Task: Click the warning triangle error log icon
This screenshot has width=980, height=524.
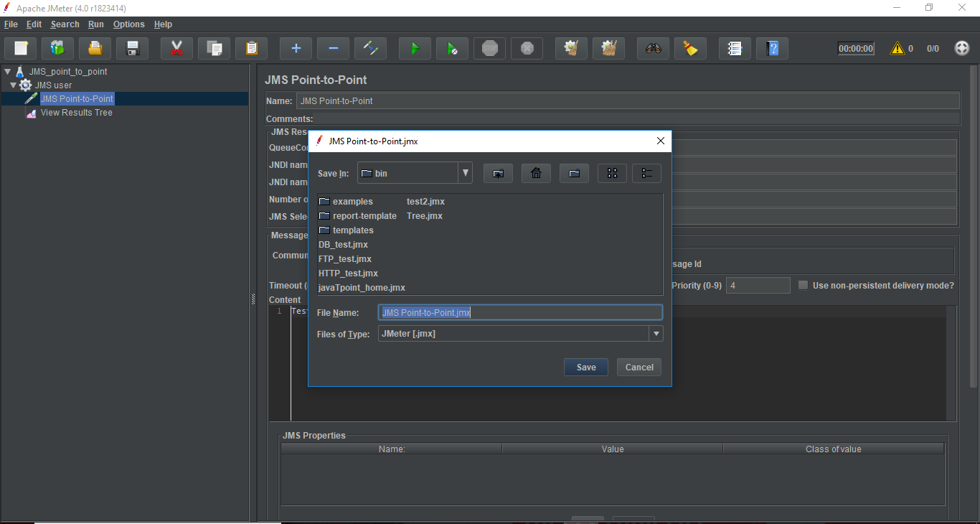Action: point(897,48)
